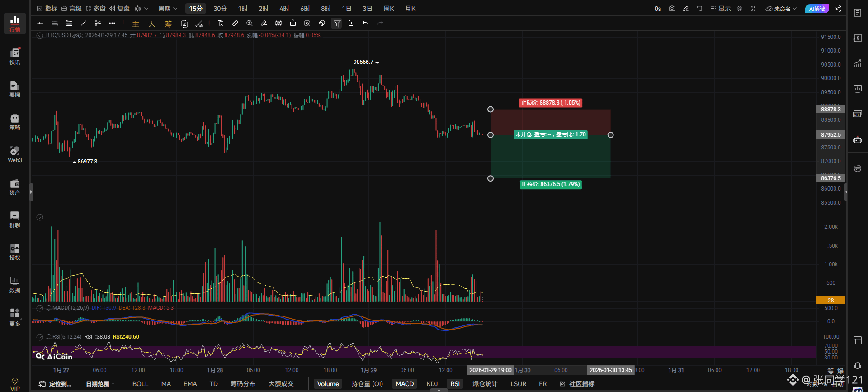Open the 资产 assets sidebar icon
This screenshot has height=392, width=868.
click(x=15, y=186)
